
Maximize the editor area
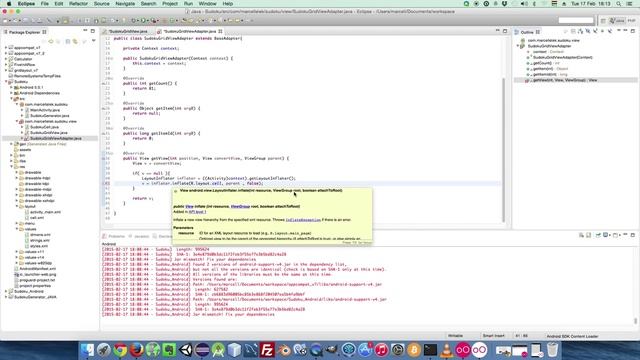pyautogui.click(x=505, y=31)
